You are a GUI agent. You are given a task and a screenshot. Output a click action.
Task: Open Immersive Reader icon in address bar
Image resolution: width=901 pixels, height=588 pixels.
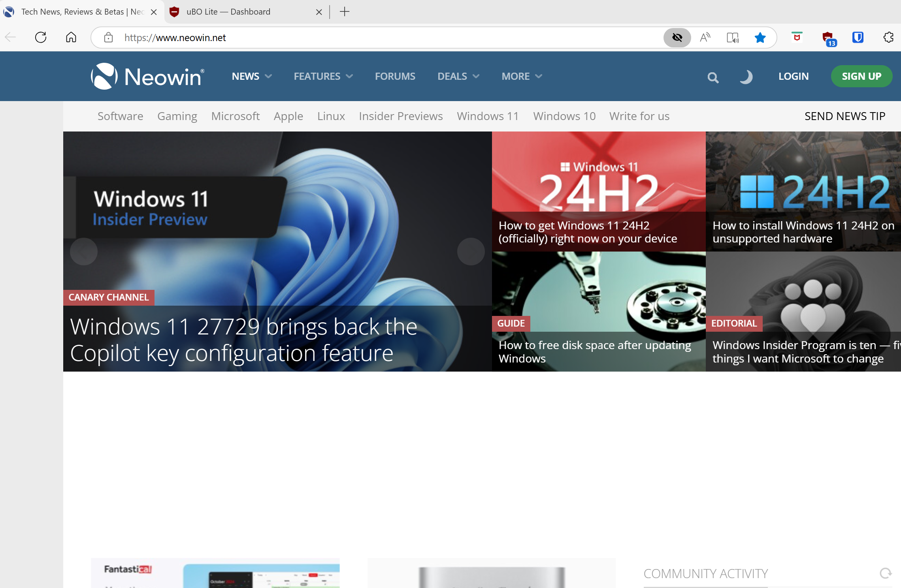[732, 38]
